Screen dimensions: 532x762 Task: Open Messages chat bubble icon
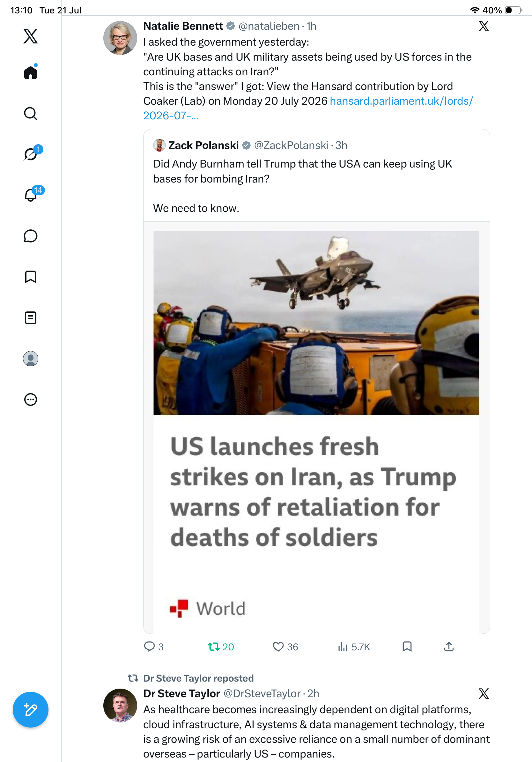pos(31,236)
